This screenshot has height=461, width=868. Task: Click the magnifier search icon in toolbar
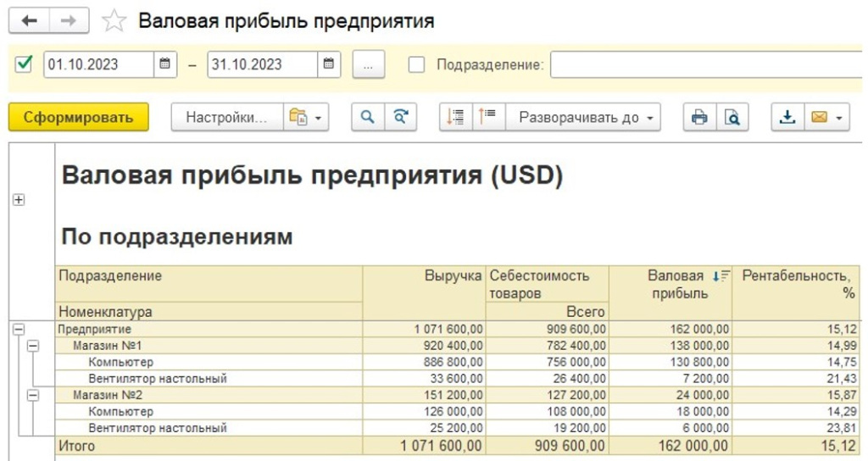pos(368,117)
